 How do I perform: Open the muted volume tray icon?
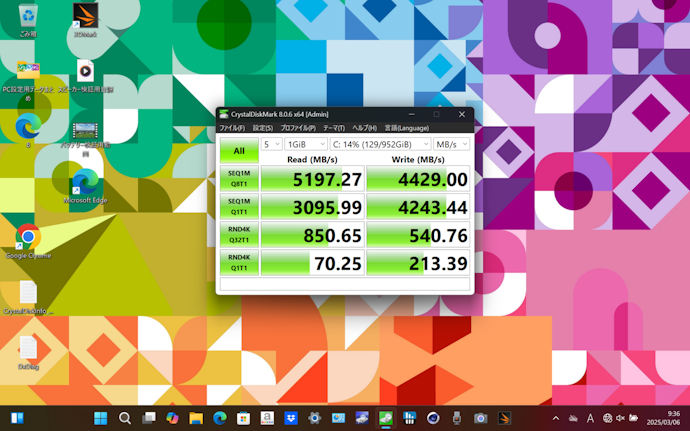620,418
